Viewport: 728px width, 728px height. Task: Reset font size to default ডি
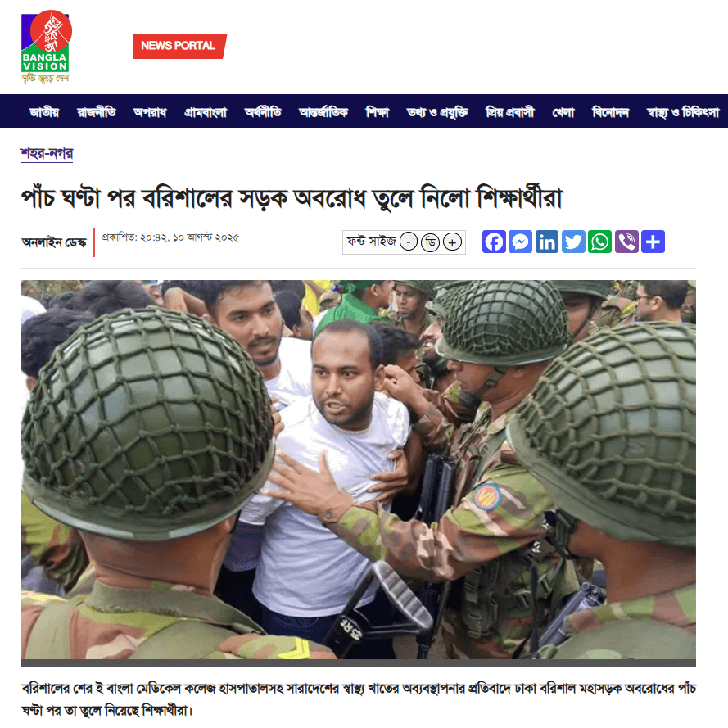tap(430, 242)
